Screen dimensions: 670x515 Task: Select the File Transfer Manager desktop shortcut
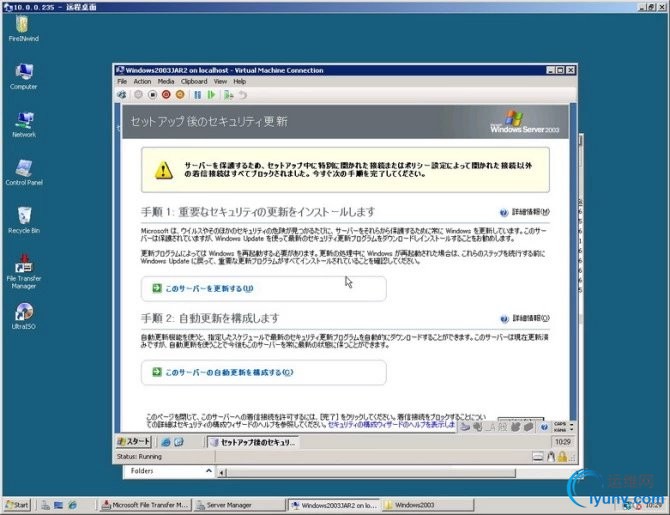point(24,272)
